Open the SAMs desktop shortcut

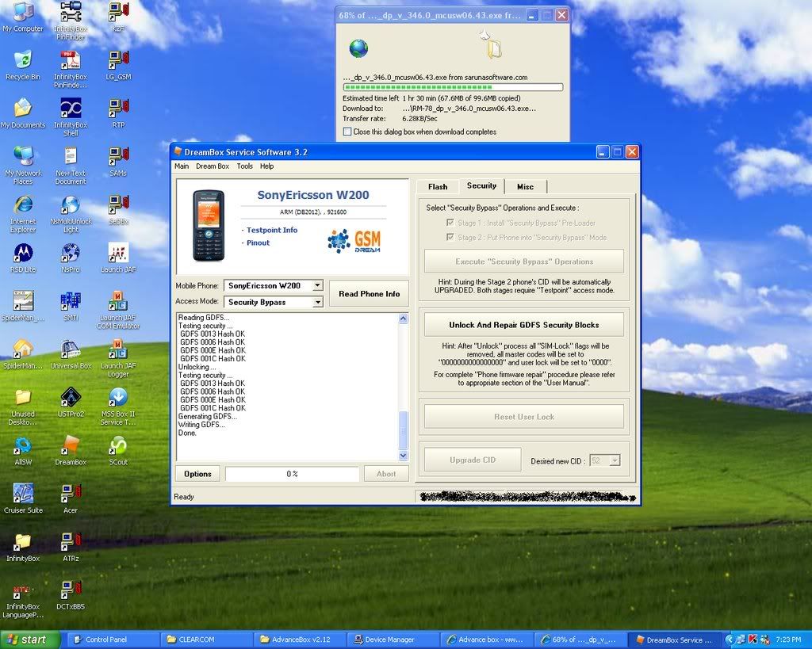[x=119, y=161]
